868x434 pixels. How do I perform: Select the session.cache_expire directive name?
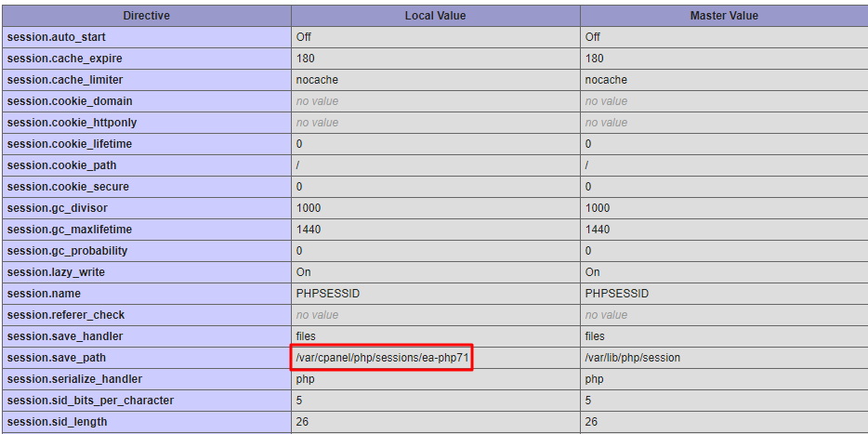65,59
